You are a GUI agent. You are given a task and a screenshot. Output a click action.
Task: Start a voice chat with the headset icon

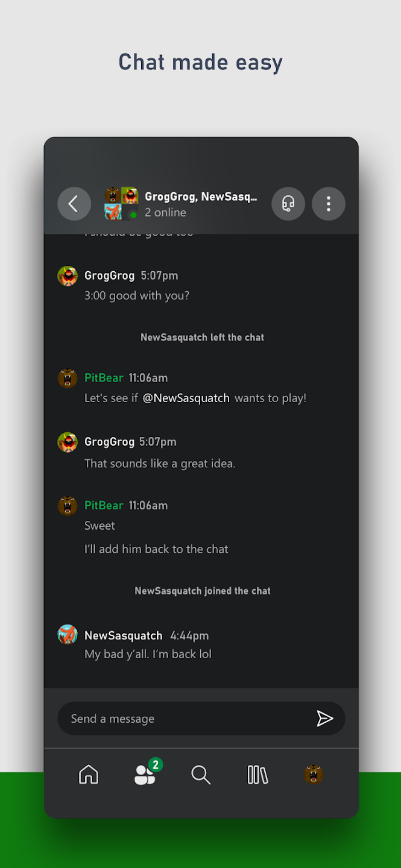pos(288,204)
